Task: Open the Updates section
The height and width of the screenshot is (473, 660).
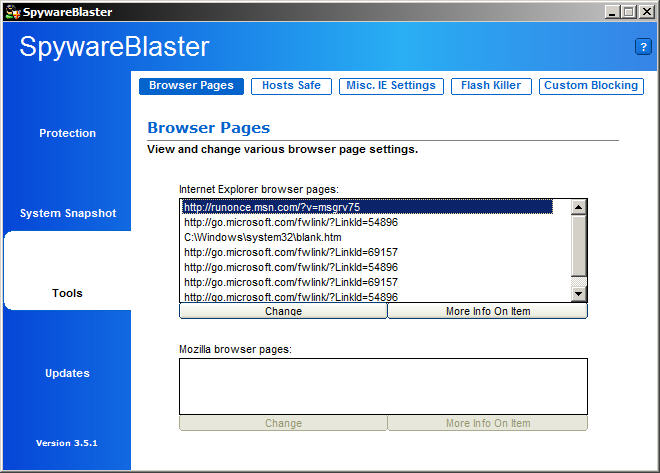Action: point(67,373)
